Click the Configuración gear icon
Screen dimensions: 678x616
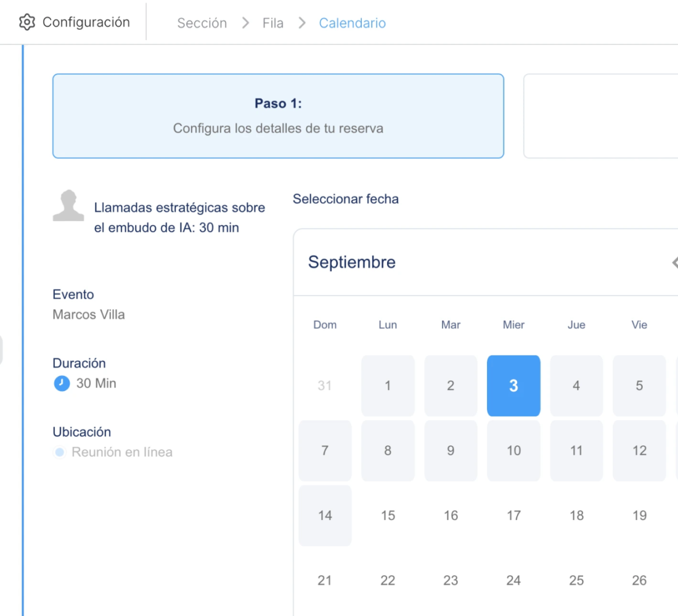[x=27, y=23]
